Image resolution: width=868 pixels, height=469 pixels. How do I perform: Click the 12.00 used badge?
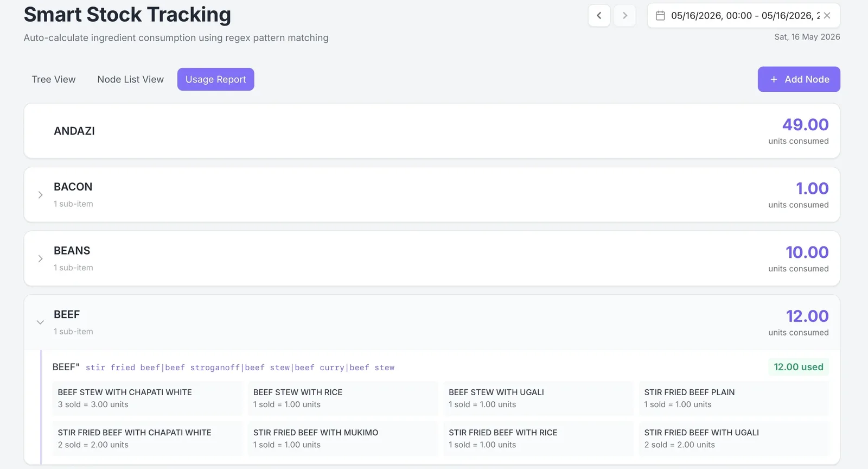tap(798, 367)
